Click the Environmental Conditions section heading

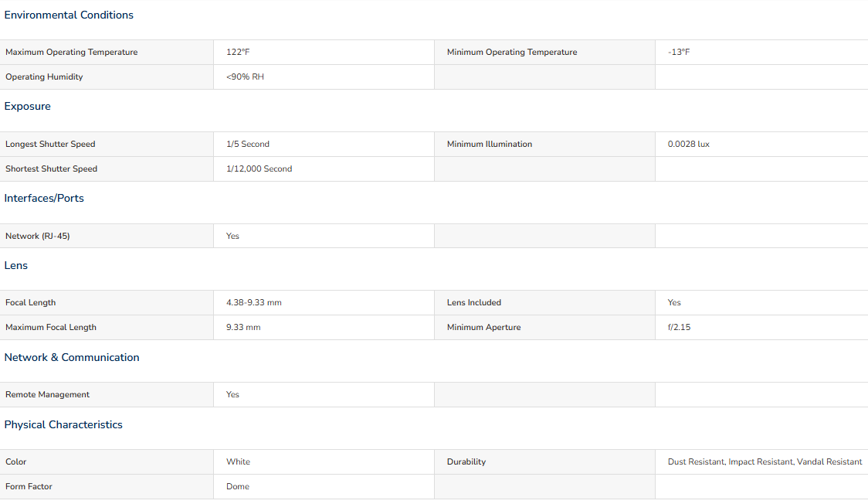[x=69, y=15]
